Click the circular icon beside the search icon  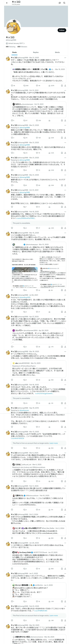(x=60, y=3)
